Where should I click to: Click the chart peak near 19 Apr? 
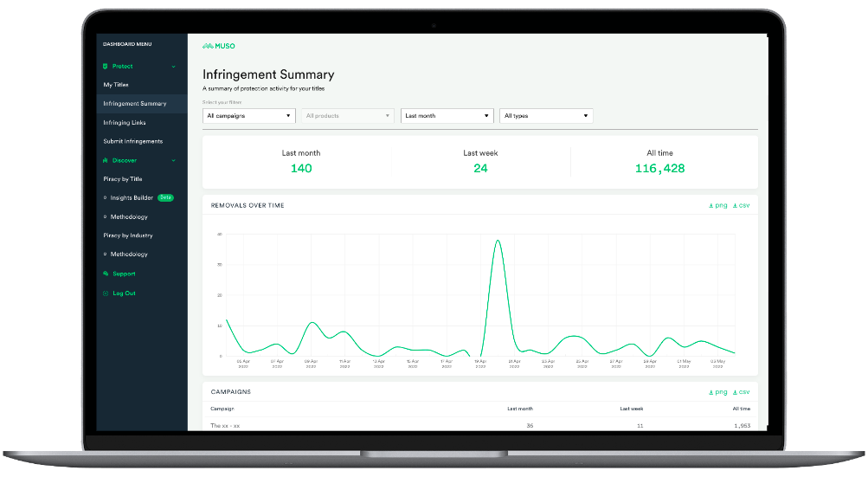click(498, 241)
